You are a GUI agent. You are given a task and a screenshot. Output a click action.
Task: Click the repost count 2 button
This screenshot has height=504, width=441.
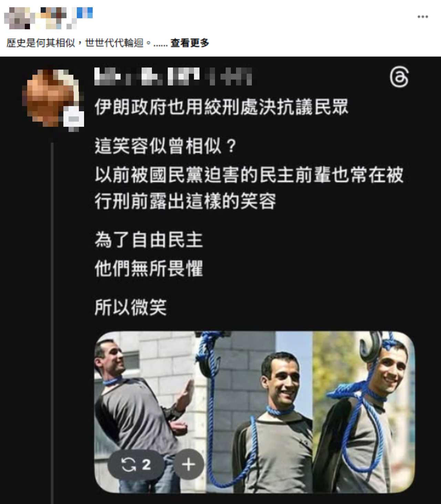tap(136, 465)
